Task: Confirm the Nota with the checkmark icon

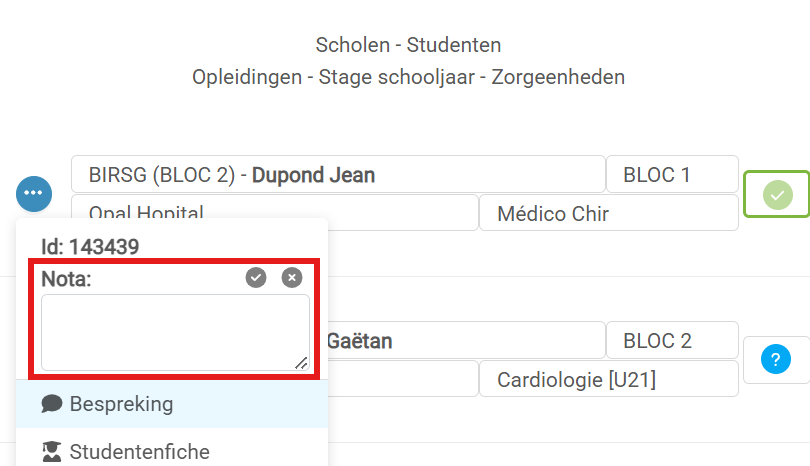Action: [x=256, y=277]
